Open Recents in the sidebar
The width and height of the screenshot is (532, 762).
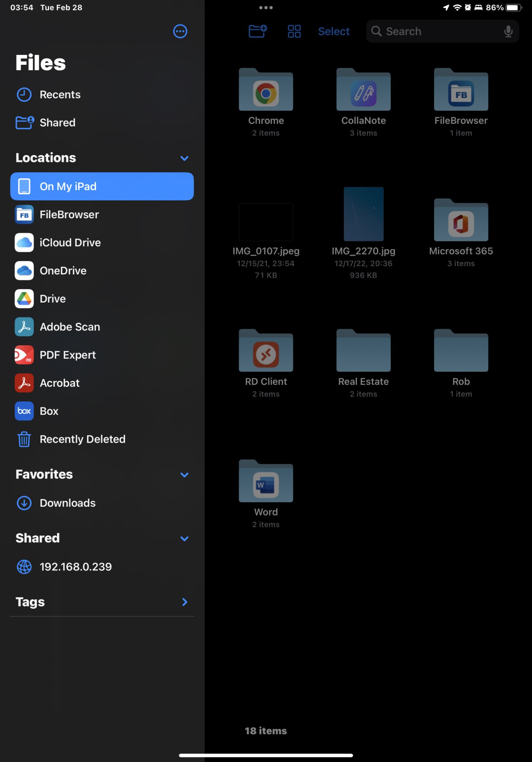click(102, 94)
